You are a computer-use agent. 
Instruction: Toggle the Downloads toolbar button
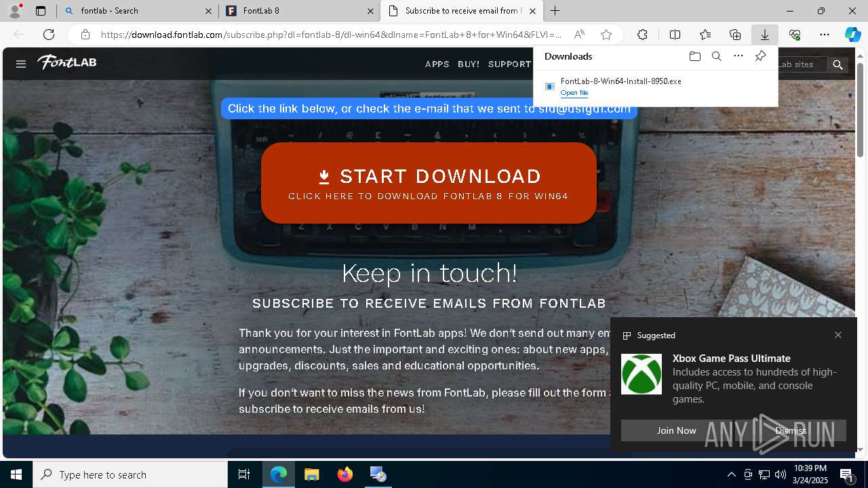(765, 35)
